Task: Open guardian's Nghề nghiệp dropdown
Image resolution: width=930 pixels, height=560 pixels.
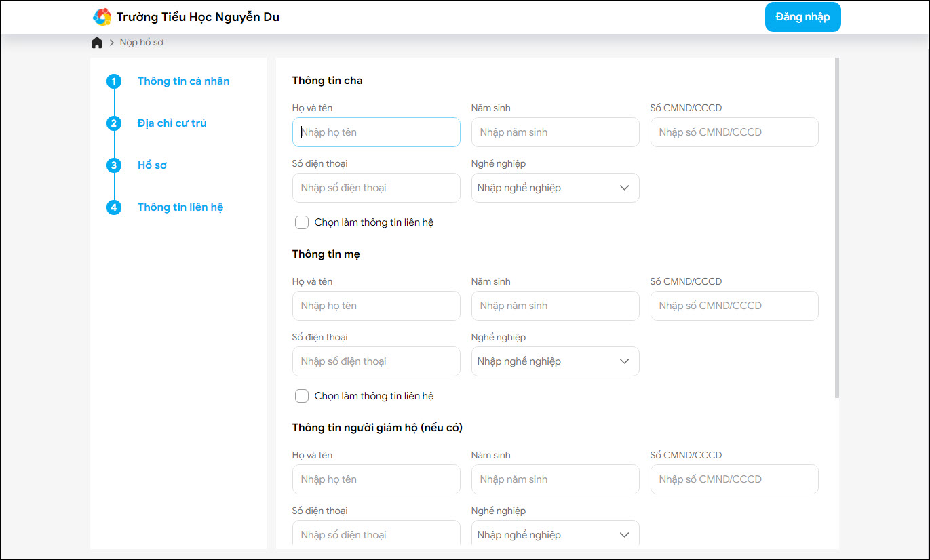Action: pos(555,534)
